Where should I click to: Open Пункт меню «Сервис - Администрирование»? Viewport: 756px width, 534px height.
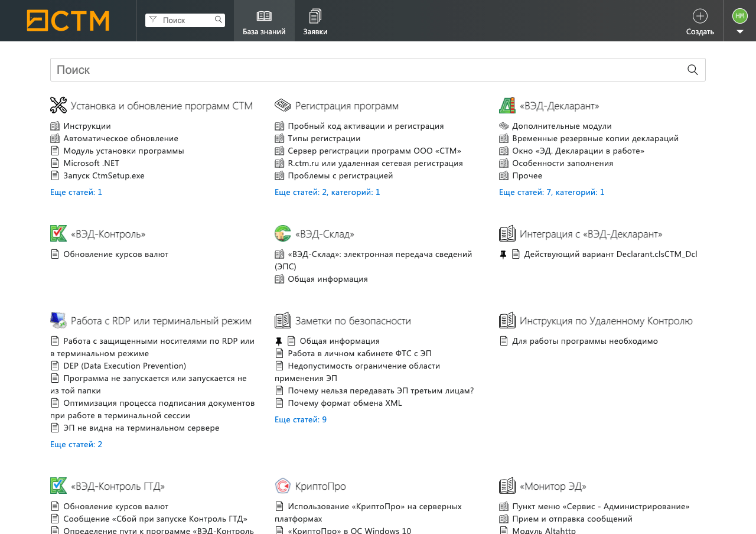point(601,506)
